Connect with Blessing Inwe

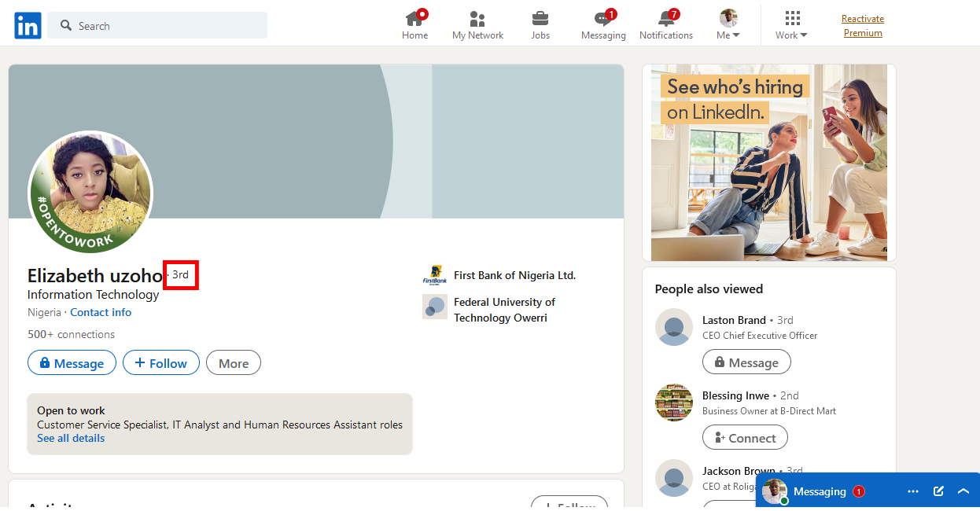point(745,438)
